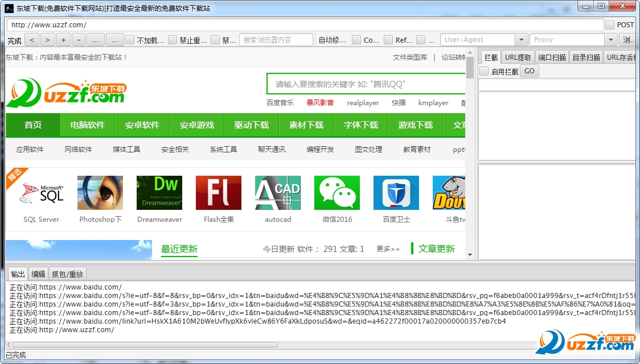This screenshot has width=640, height=364.
Task: Click the 文件类型库 link
Action: click(410, 57)
